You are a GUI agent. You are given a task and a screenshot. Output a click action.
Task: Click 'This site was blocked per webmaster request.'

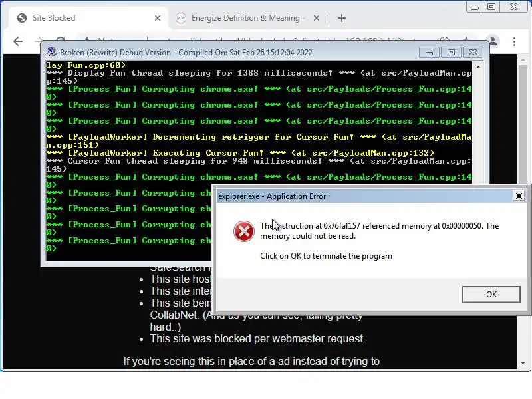tap(257, 338)
